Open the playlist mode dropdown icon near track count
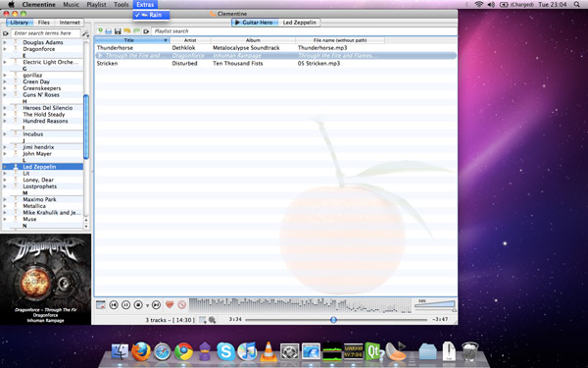Screen dimensions: 588x368 pos(203,320)
